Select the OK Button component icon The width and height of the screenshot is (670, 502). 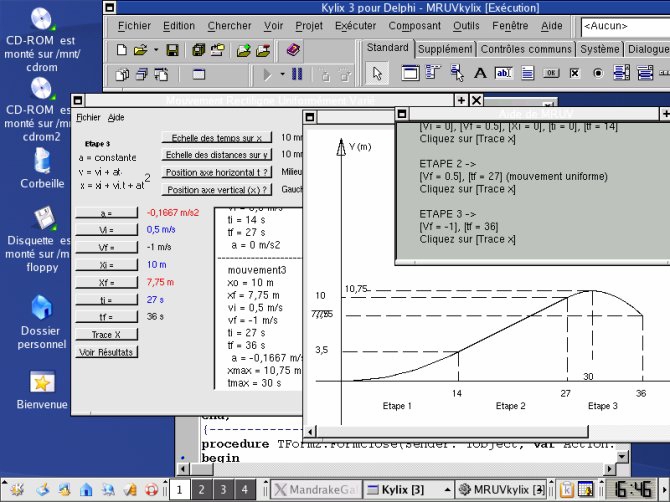(x=551, y=73)
